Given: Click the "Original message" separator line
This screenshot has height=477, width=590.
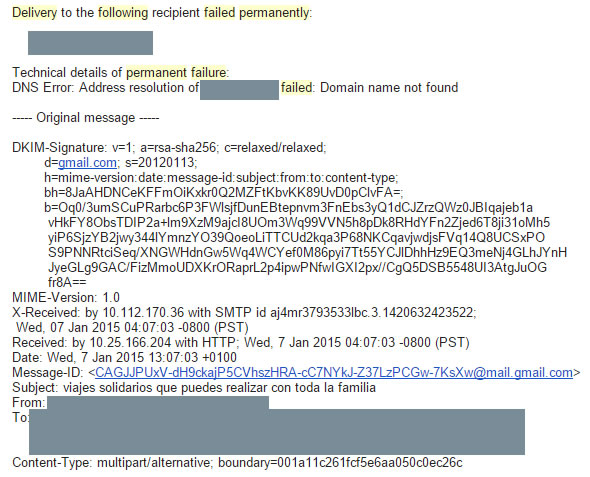Looking at the screenshot, I should 86,117.
